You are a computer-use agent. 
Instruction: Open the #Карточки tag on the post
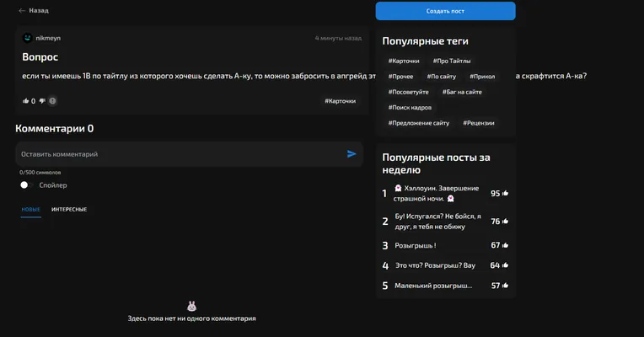coord(340,101)
